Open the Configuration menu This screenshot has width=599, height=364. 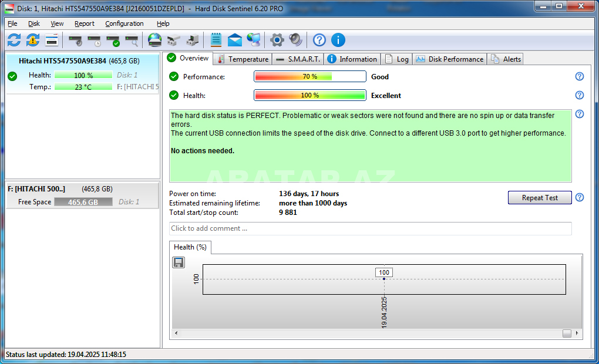pyautogui.click(x=124, y=23)
